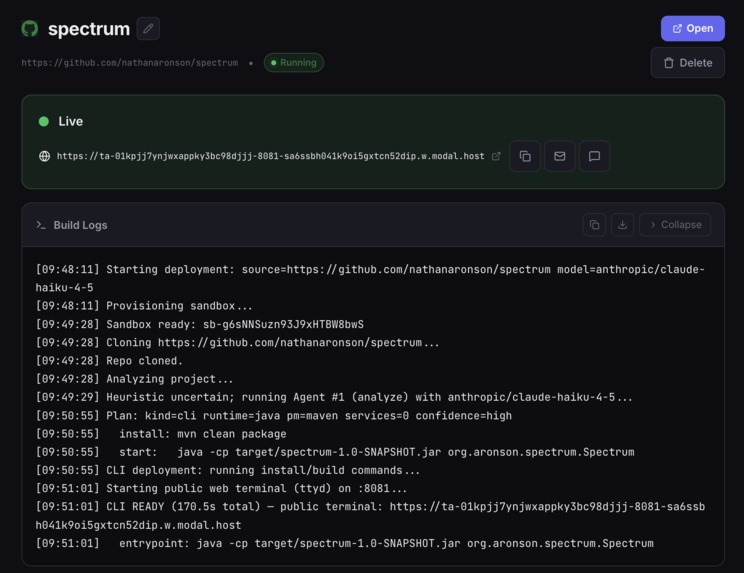
Task: Select log line 'install: mvn clean package'
Action: click(161, 434)
